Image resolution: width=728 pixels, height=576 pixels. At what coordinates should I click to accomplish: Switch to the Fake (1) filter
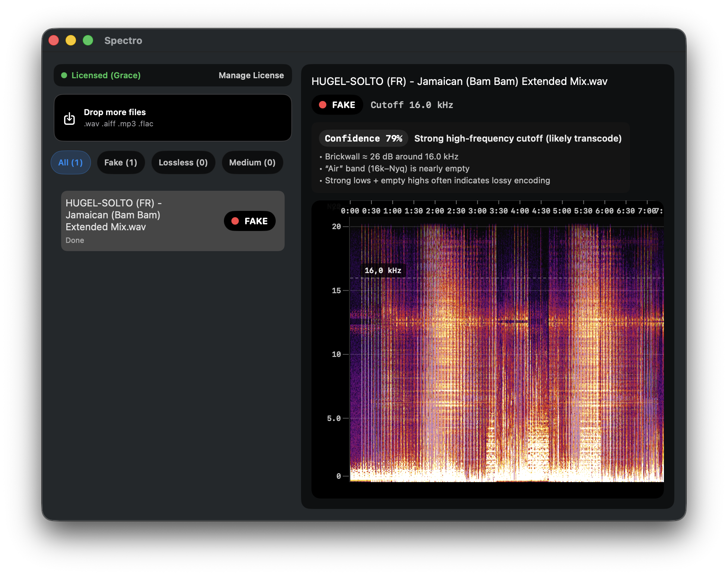coord(121,162)
